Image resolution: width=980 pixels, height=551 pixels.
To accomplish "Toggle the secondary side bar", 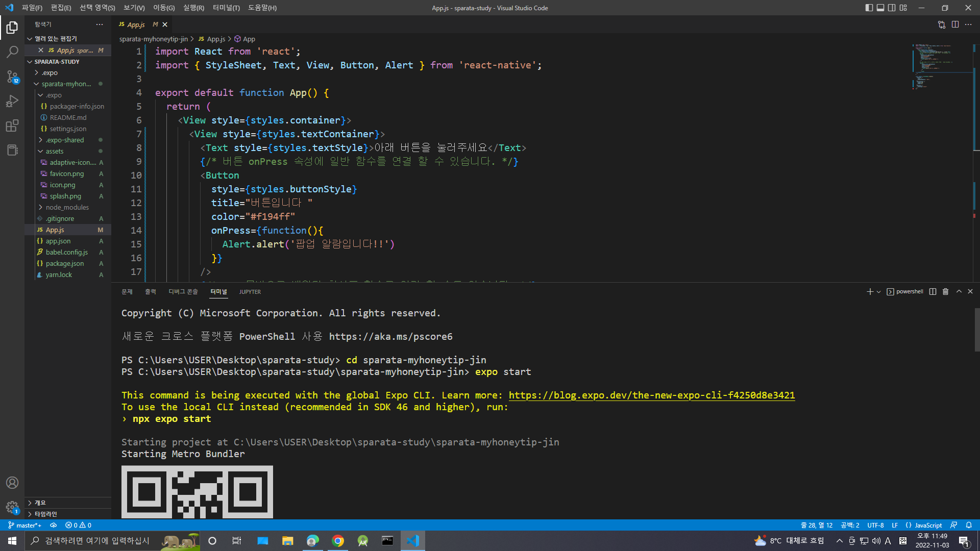I will coord(892,8).
